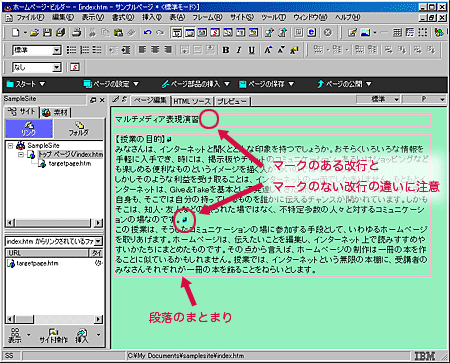Save the page with the floppy icon
This screenshot has height=363, width=450.
pyautogui.click(x=47, y=32)
